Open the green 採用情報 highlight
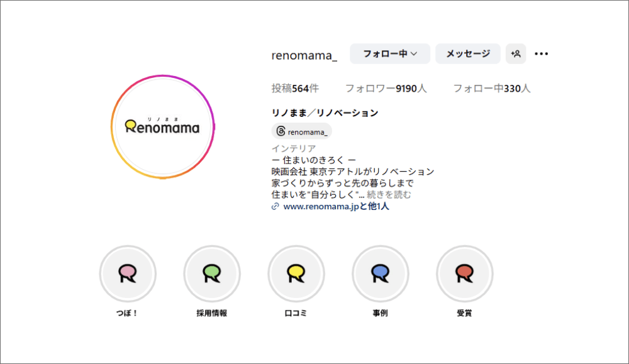 point(212,274)
